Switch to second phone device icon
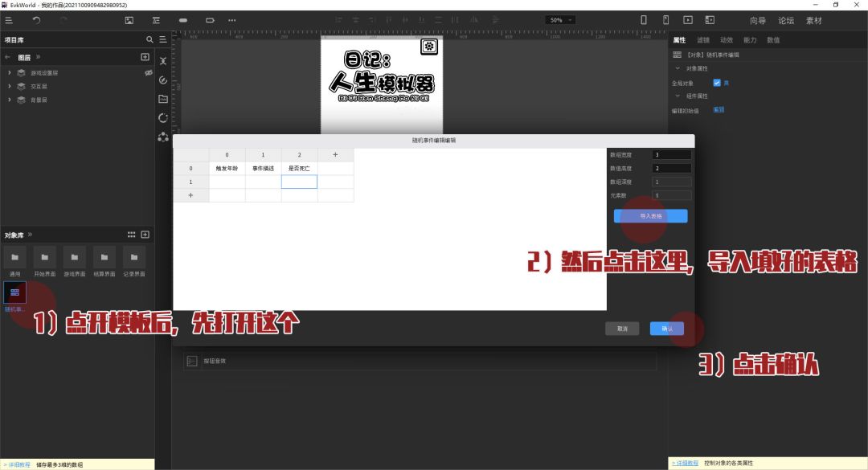 click(666, 20)
